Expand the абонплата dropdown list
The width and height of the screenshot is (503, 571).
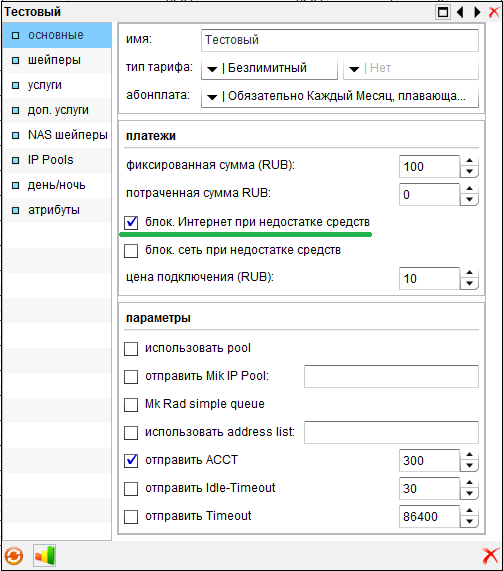pos(339,96)
